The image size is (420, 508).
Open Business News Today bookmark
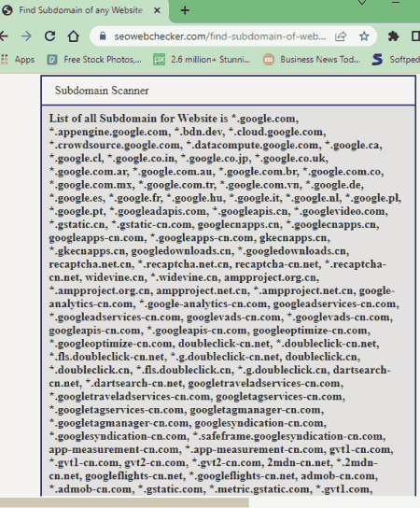point(312,60)
